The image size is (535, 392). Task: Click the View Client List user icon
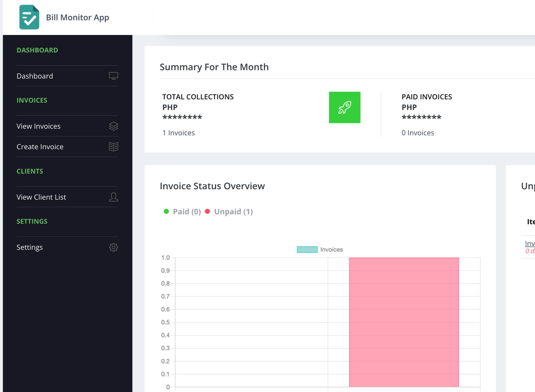pyautogui.click(x=113, y=197)
